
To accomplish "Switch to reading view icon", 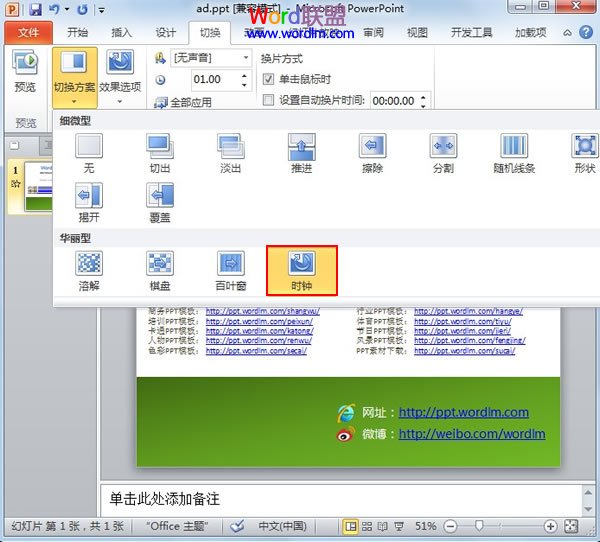I will pos(383,527).
